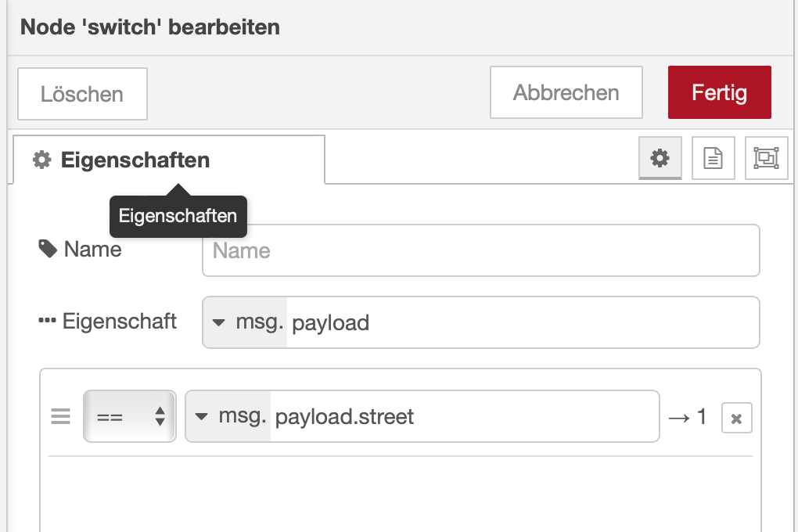Click the tag icon beside Name

click(48, 250)
